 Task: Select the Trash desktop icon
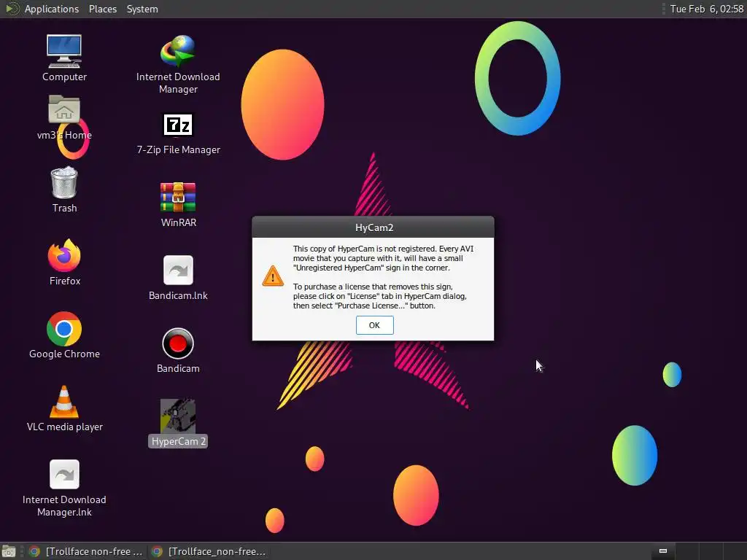pos(64,182)
